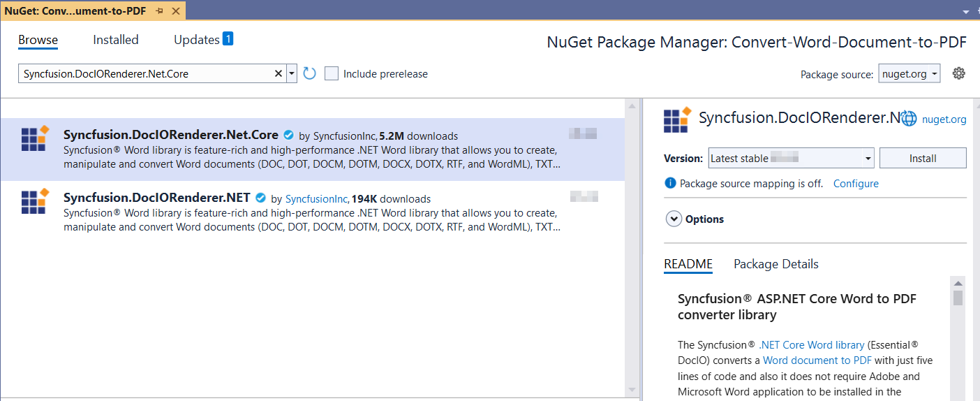Click 194K downloads text
Screen dimensions: 980x401
(391, 199)
